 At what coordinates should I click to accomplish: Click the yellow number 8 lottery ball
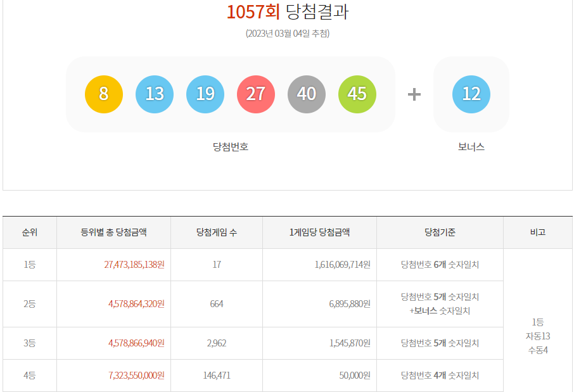[x=104, y=94]
